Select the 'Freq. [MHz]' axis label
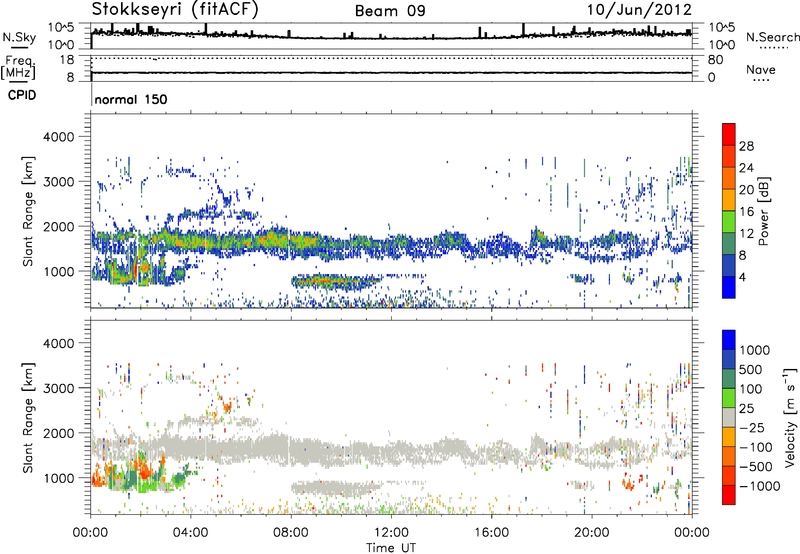Viewport: 800px width, 554px height. pos(18,67)
